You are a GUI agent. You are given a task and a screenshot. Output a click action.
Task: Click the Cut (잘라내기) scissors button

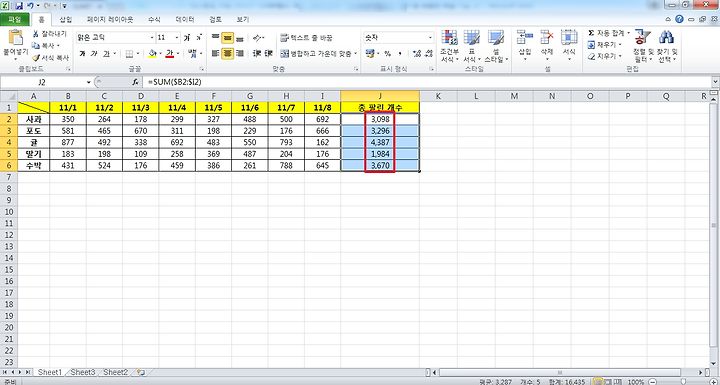pyautogui.click(x=49, y=34)
